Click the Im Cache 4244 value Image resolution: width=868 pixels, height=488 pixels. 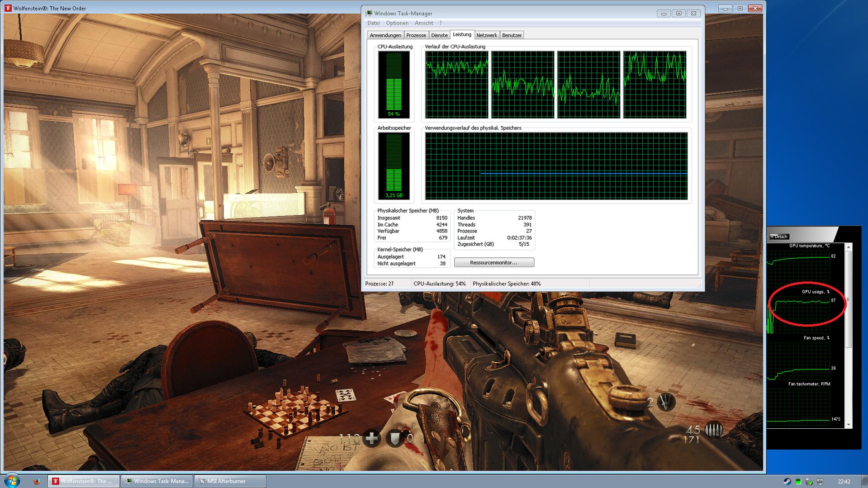coord(441,225)
